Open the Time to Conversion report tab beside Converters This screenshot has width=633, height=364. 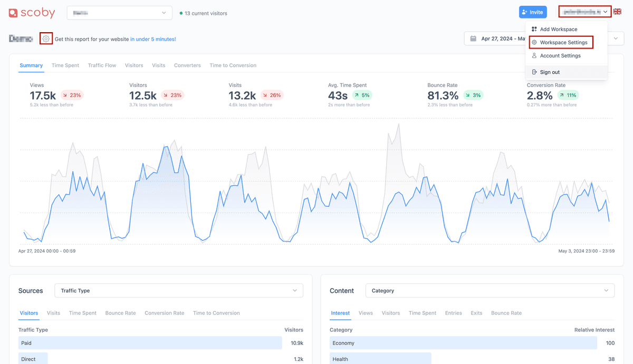(233, 65)
